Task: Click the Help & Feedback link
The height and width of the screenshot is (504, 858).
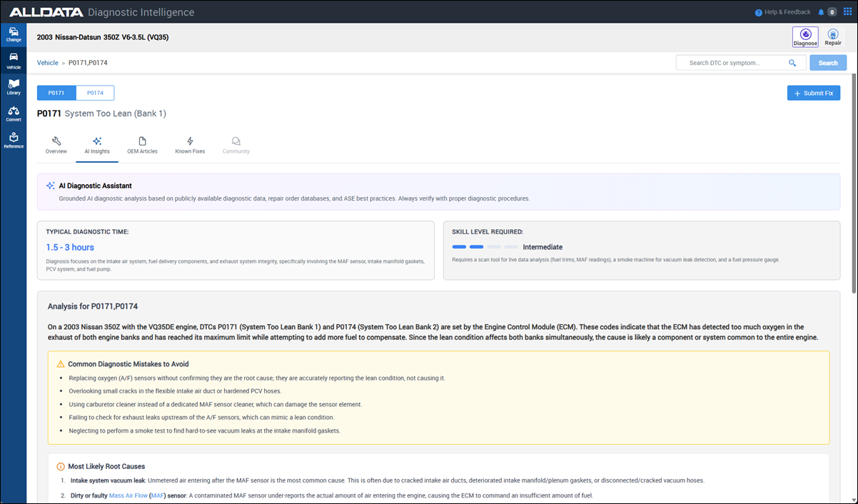Action: click(x=787, y=12)
